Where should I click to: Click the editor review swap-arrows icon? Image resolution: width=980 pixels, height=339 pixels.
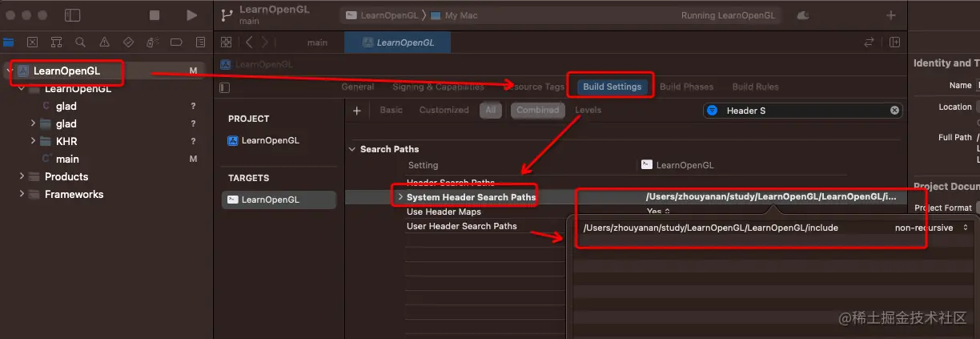[x=869, y=42]
